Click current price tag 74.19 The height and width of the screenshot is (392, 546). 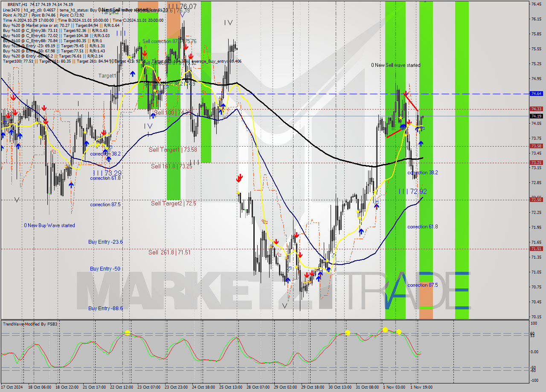(536, 116)
